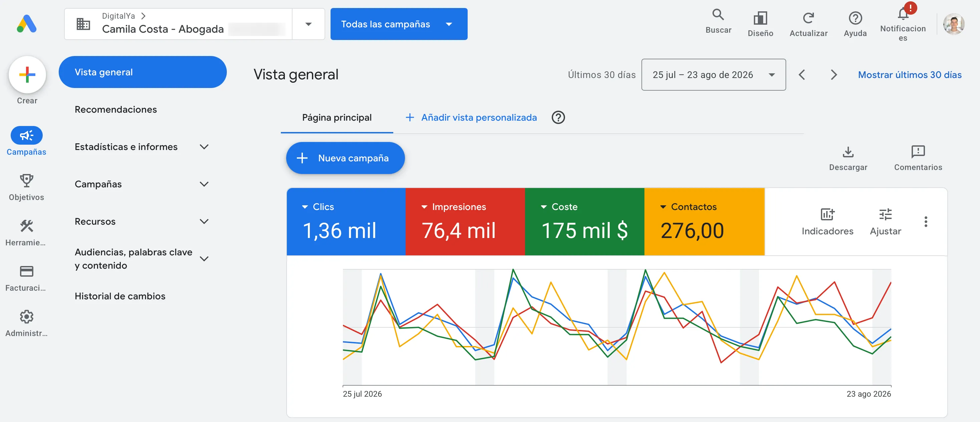Open Herramientas wrench icon
This screenshot has height=422, width=980.
click(x=26, y=226)
